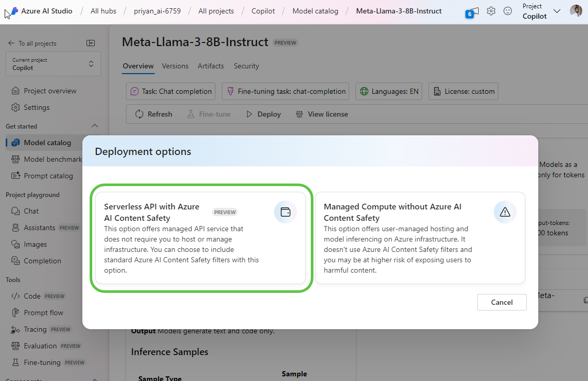The height and width of the screenshot is (381, 588).
Task: Open Prompt flow in sidebar
Action: click(x=44, y=313)
